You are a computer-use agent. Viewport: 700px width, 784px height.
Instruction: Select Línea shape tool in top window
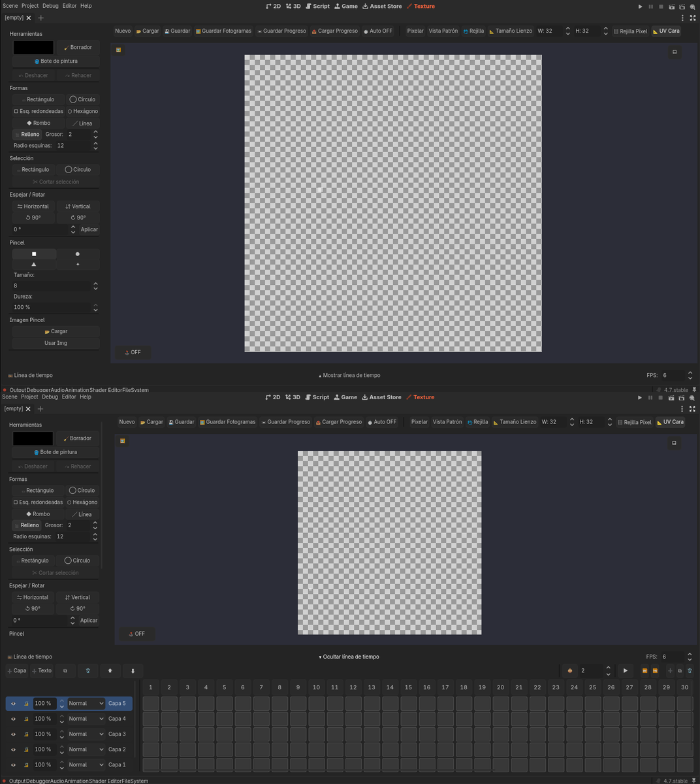[x=82, y=123]
